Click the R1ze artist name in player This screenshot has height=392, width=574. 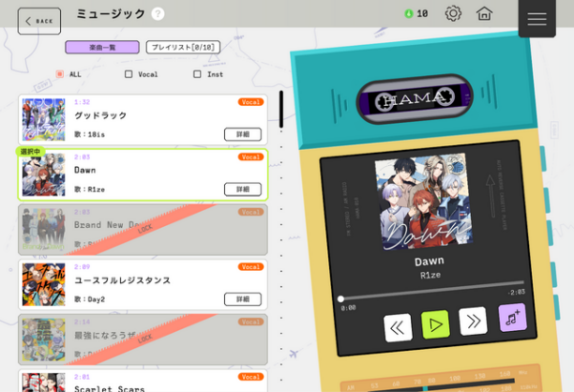click(x=430, y=276)
